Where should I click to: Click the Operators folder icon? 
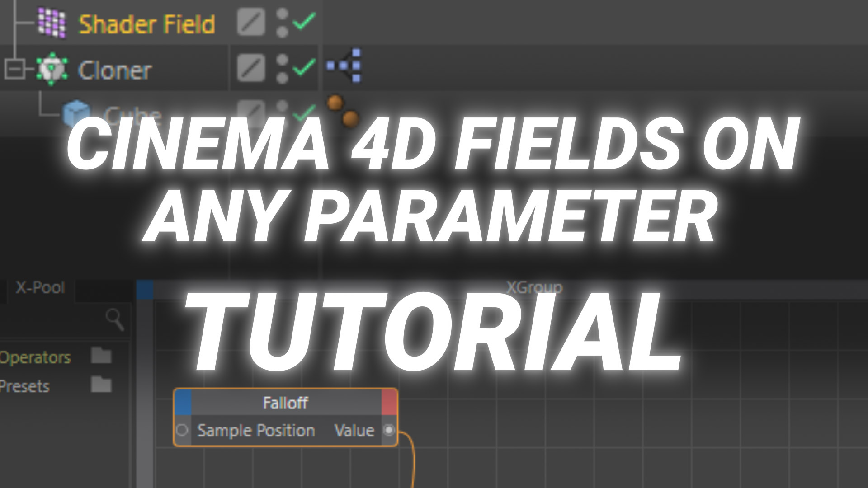tap(101, 356)
